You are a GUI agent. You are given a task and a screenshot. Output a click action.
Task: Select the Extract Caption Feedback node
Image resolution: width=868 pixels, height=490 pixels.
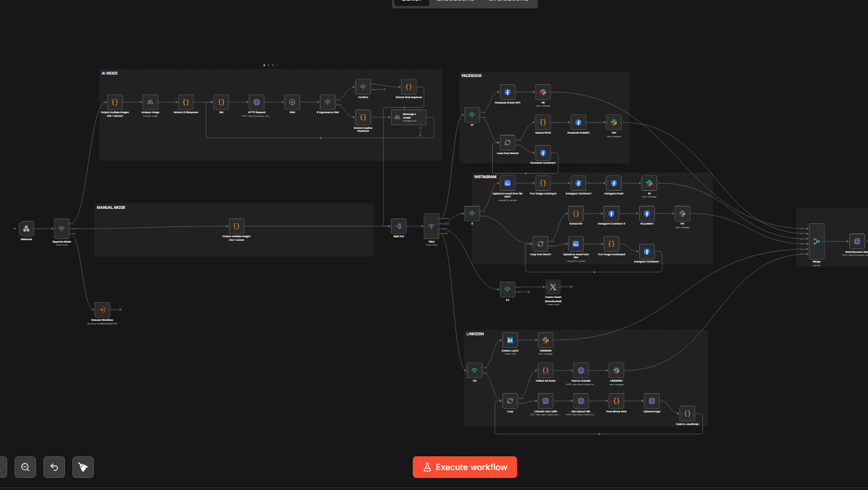click(363, 117)
